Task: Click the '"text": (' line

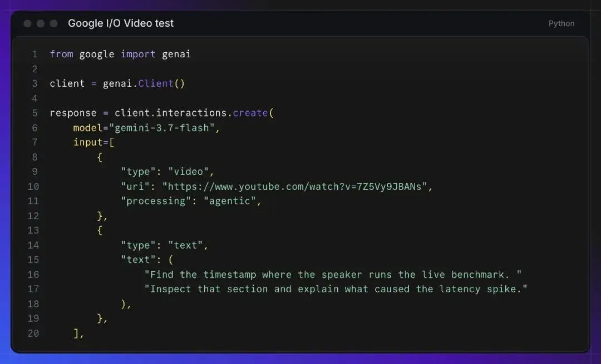Action: tap(147, 260)
